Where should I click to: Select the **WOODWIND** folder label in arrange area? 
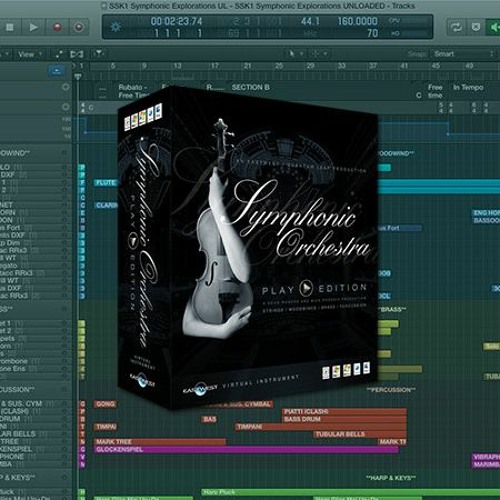396,153
